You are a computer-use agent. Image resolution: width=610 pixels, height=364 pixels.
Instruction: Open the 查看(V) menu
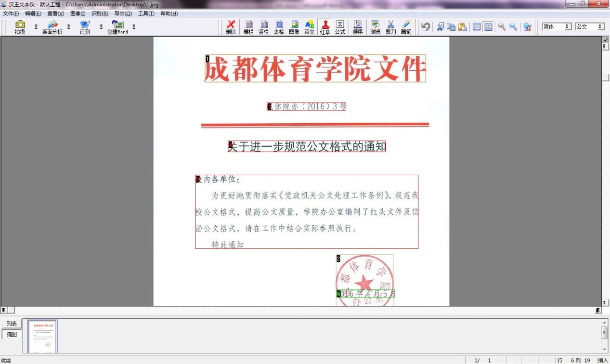(55, 13)
